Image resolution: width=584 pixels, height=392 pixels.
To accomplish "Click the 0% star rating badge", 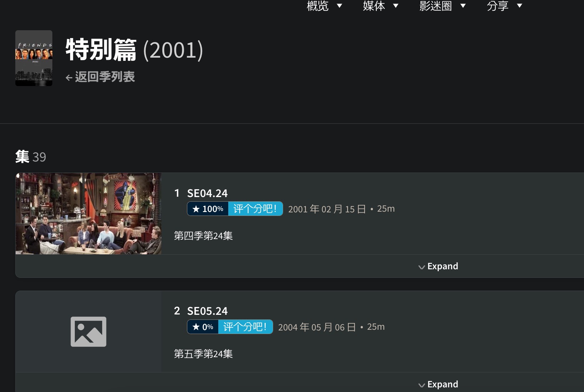I will 203,327.
